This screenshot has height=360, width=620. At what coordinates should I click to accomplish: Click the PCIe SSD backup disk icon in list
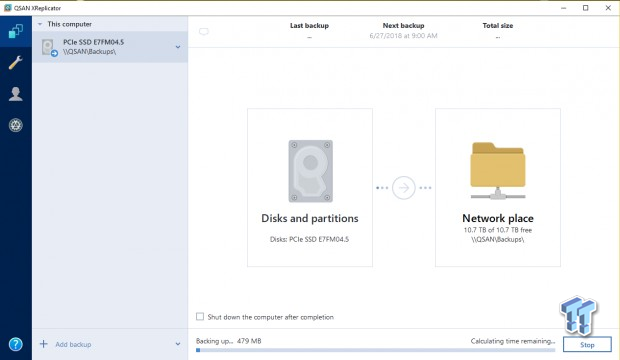[49, 47]
